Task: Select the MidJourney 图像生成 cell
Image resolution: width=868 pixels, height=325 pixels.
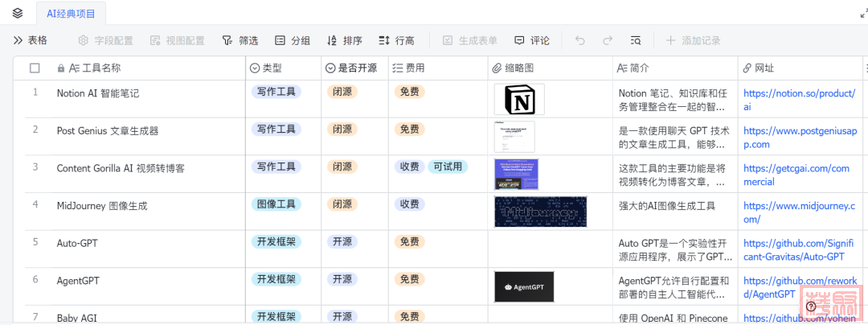Action: point(149,212)
